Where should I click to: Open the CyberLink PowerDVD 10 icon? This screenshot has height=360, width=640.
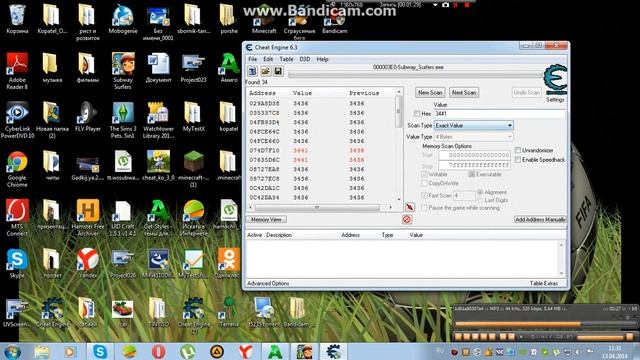[x=17, y=120]
